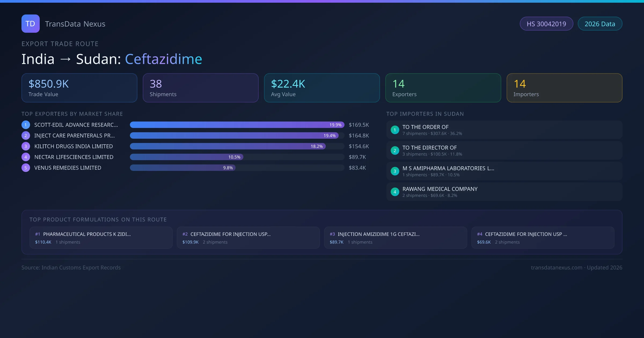This screenshot has width=644, height=338.
Task: Click the rank 2 Inject Care badge
Action: [x=26, y=135]
